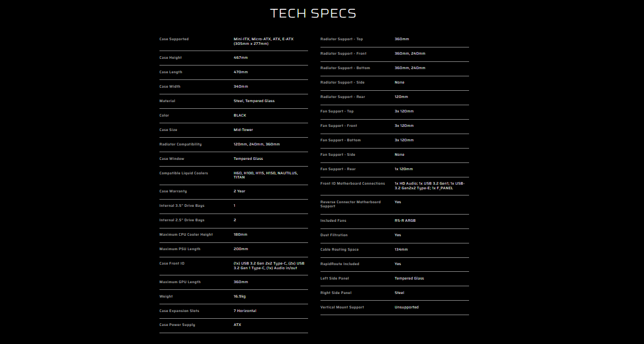Click the Case Supported label
644x344 pixels.
[174, 39]
